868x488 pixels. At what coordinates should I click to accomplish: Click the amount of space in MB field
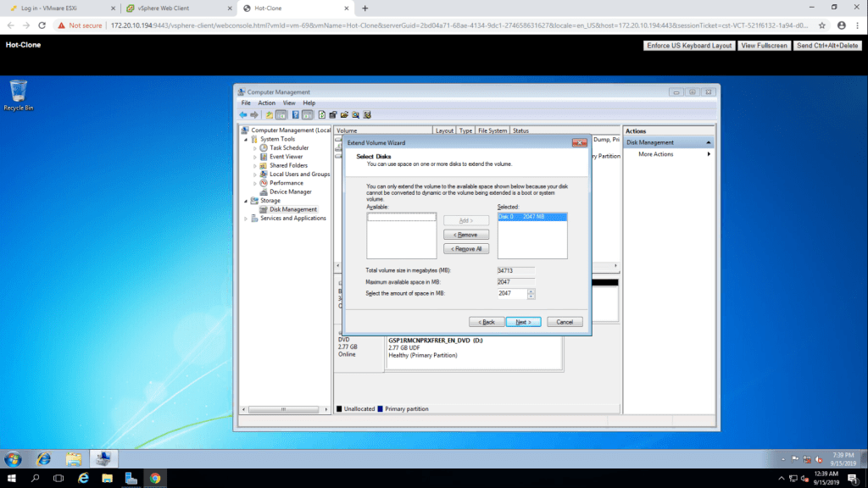tap(511, 293)
